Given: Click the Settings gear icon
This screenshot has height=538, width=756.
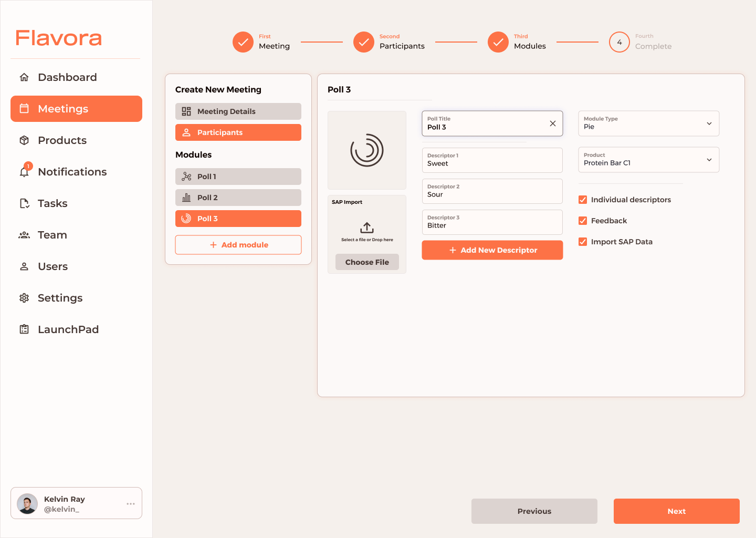Looking at the screenshot, I should point(24,298).
